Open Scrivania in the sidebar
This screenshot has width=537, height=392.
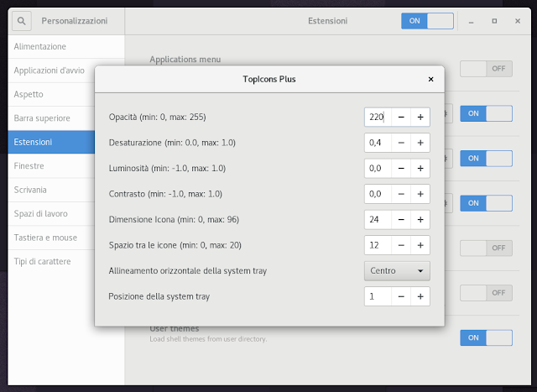(x=51, y=190)
